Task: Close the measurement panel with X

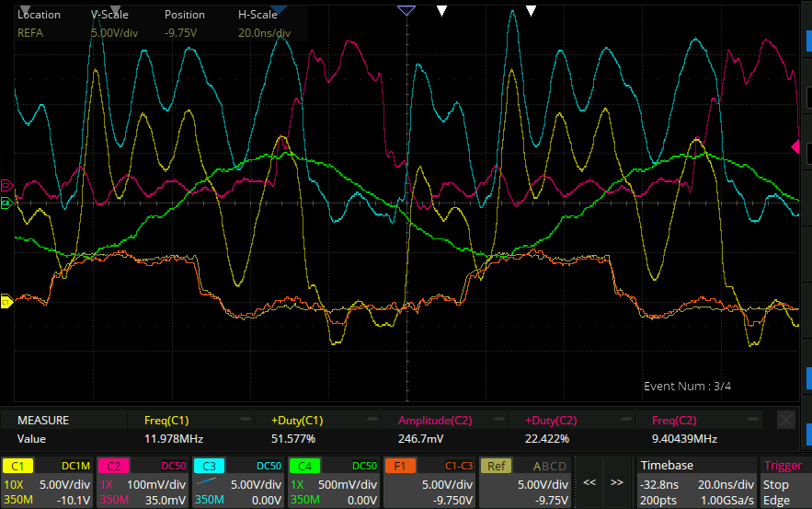Action: coord(785,421)
